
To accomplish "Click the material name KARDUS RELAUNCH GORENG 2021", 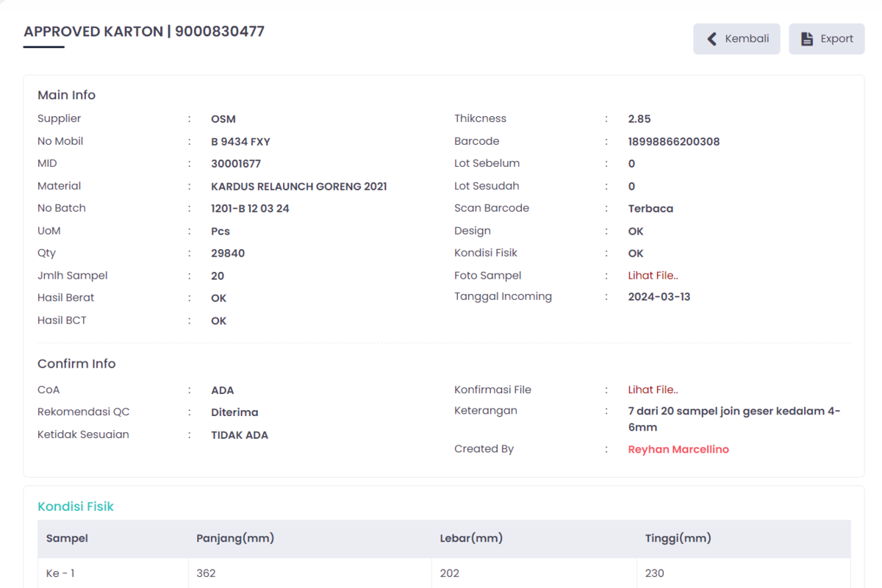I will (298, 187).
